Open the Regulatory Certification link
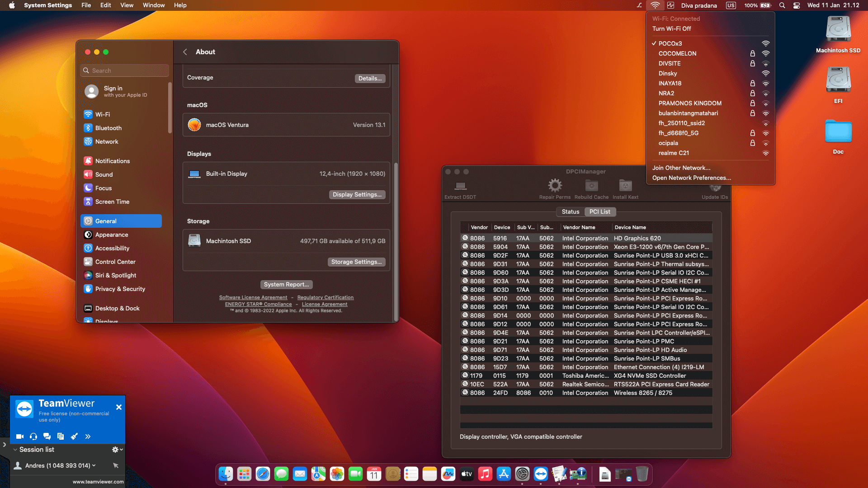The width and height of the screenshot is (868, 488). pyautogui.click(x=325, y=297)
